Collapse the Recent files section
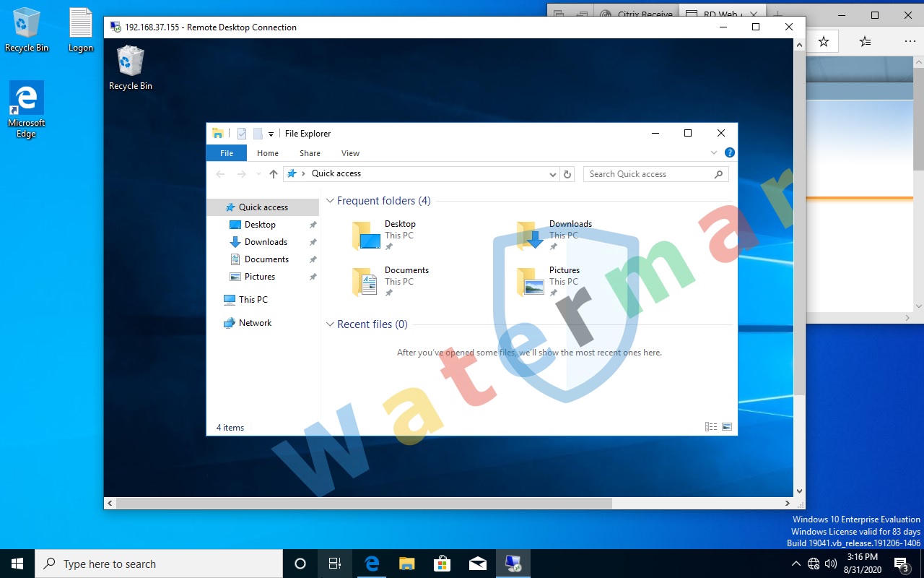The image size is (924, 578). [330, 324]
